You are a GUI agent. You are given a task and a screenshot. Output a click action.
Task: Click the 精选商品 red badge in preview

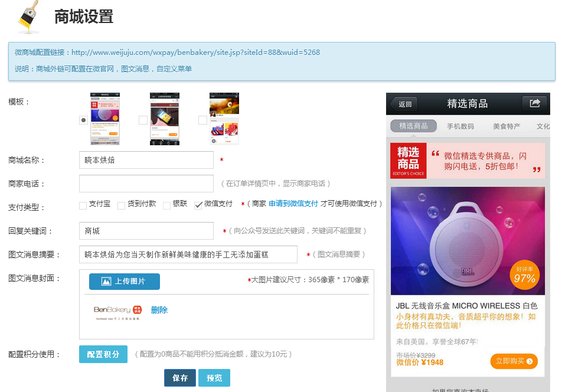click(x=409, y=161)
